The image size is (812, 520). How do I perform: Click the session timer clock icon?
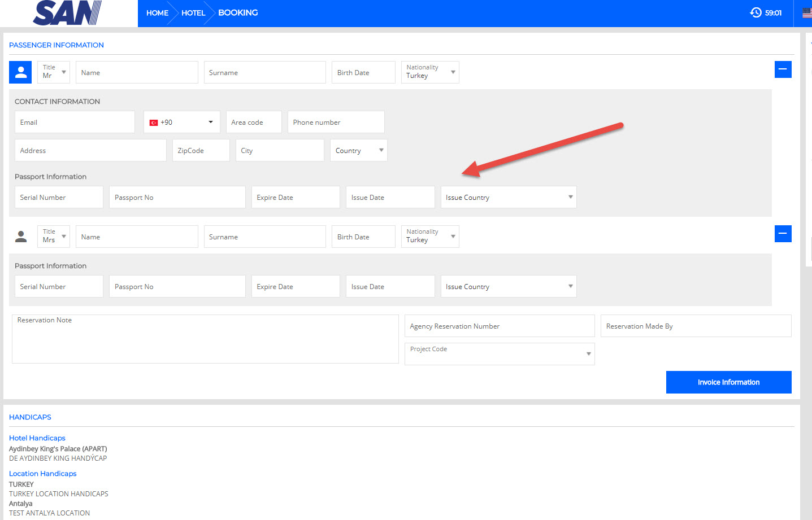pyautogui.click(x=755, y=12)
